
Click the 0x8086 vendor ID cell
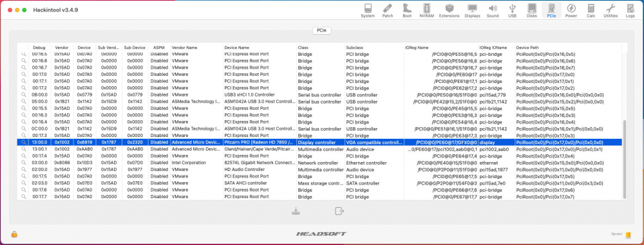(62, 163)
